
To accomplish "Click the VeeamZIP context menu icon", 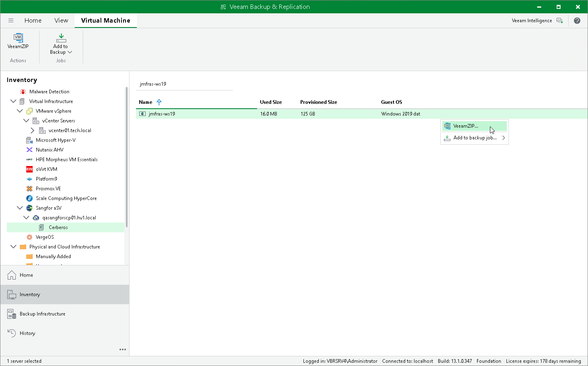I will 447,126.
